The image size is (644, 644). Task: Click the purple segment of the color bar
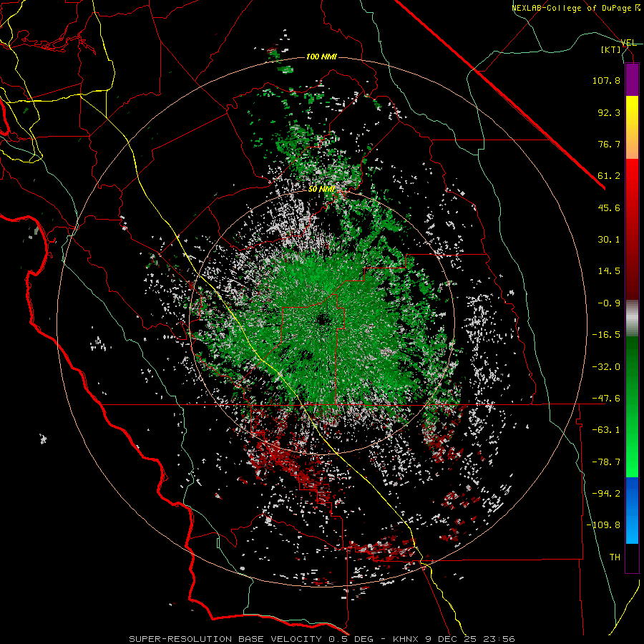click(632, 79)
